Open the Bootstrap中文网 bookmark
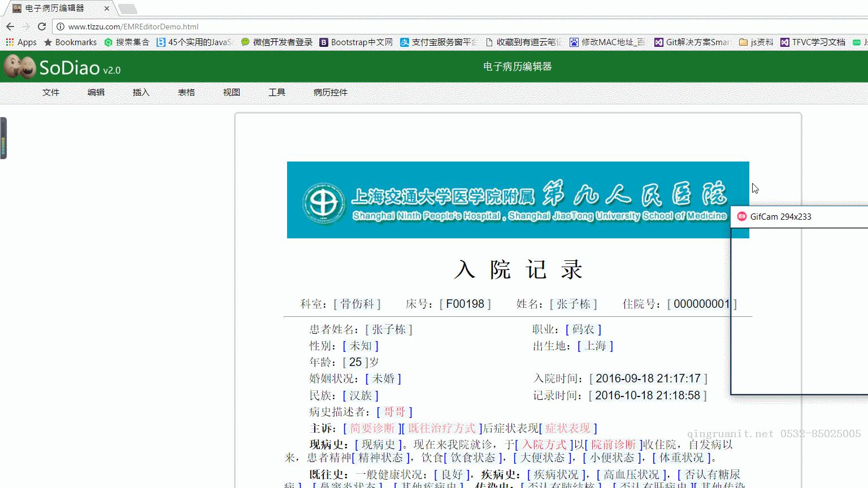Viewport: 868px width, 488px height. [356, 42]
